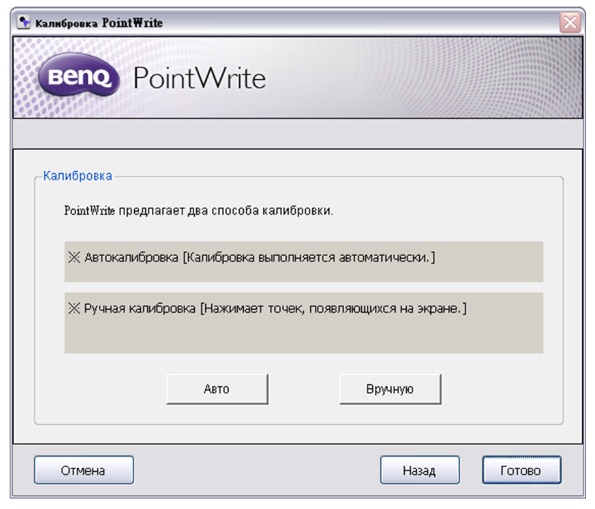Click the ※ symbol beside Автокалибровка
This screenshot has height=509, width=595.
(74, 258)
